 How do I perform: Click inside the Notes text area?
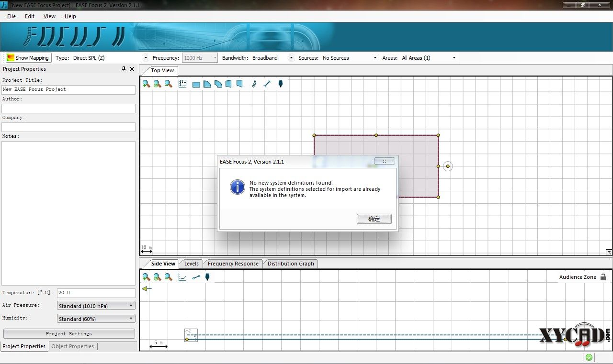(x=68, y=213)
